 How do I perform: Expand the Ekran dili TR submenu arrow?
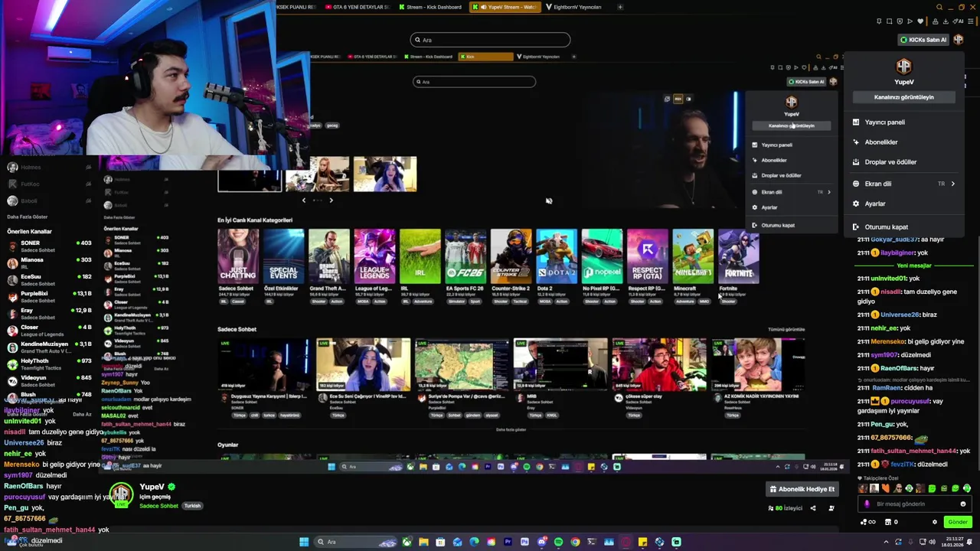tap(952, 184)
